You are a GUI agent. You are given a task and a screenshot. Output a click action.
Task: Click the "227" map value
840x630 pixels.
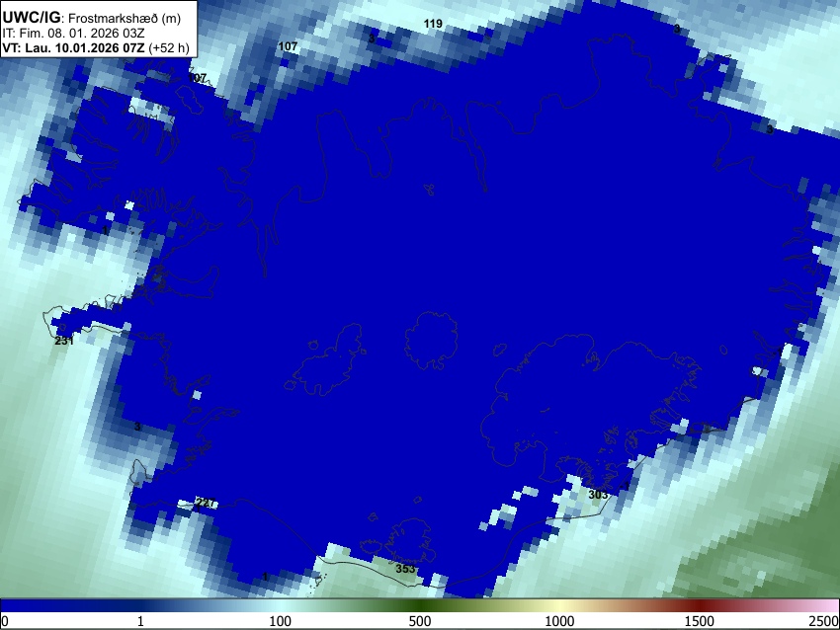coord(205,503)
